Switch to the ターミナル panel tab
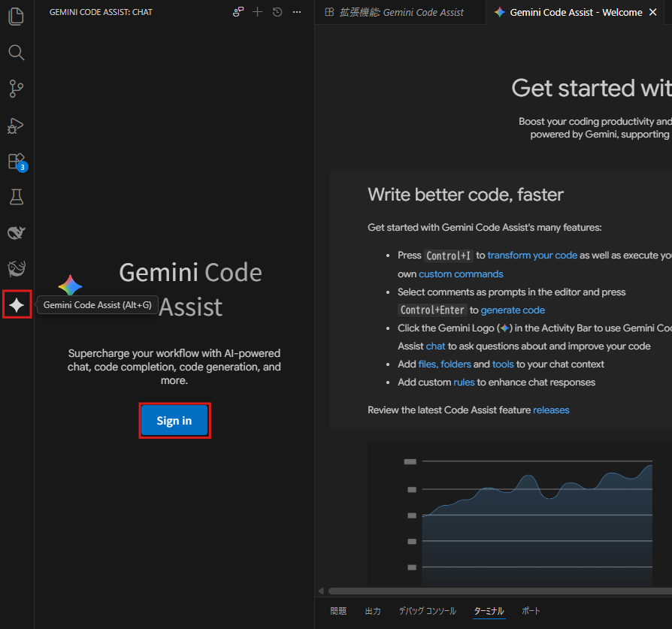Viewport: 672px width, 629px height. pos(489,611)
